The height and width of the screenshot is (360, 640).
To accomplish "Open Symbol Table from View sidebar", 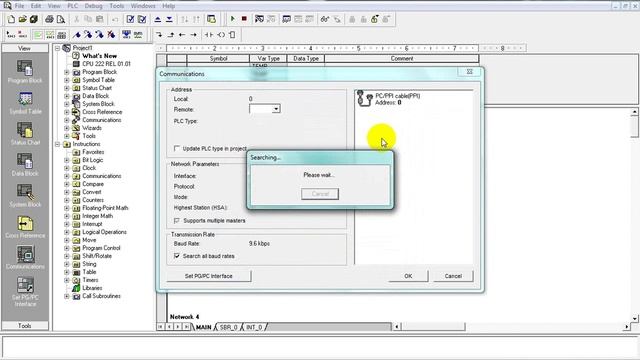I will [x=25, y=103].
